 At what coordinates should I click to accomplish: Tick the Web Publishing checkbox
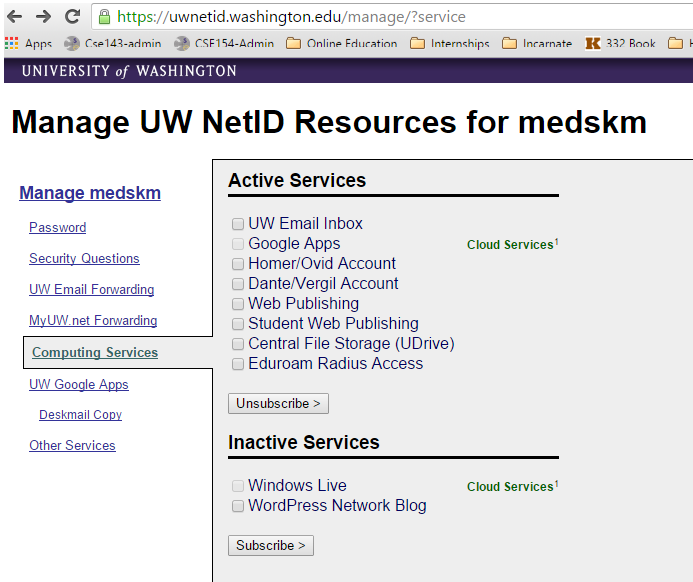238,304
